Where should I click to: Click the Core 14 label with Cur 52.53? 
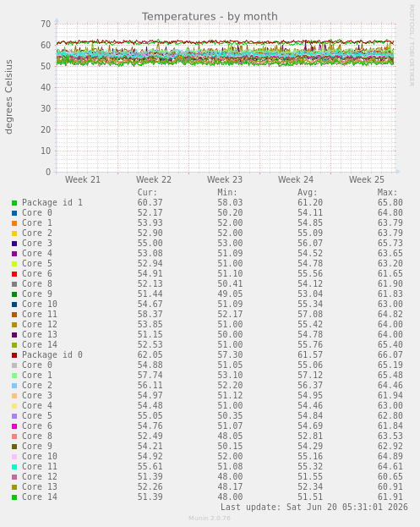(x=40, y=345)
